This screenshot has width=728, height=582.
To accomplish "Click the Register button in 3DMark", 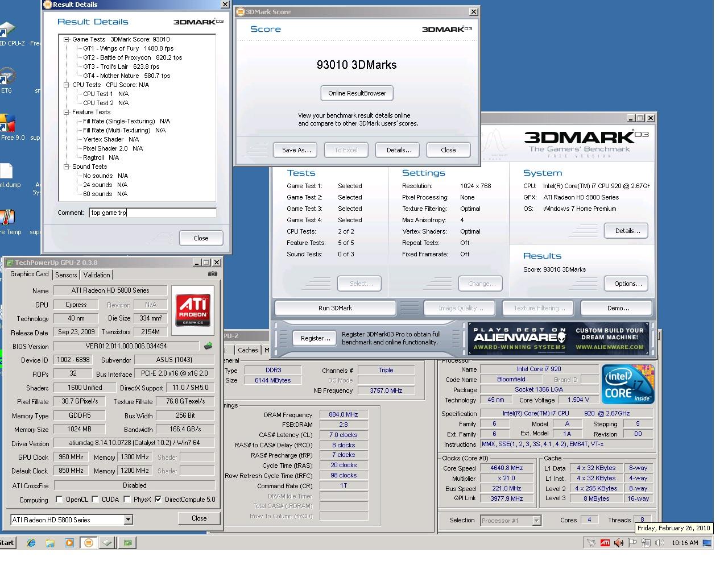I will (x=315, y=338).
